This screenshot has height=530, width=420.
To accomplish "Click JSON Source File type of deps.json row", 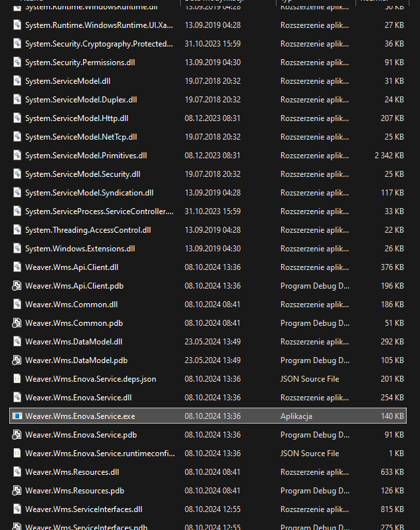I will [310, 379].
